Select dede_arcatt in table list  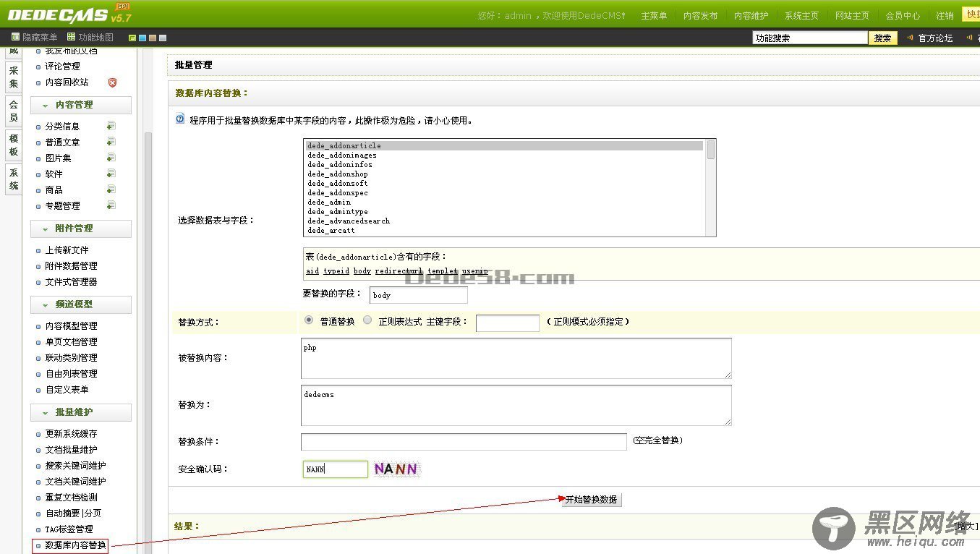[331, 231]
